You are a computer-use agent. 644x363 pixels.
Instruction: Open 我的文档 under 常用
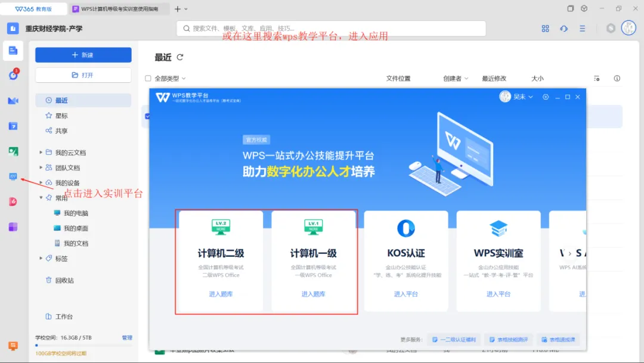click(x=71, y=244)
